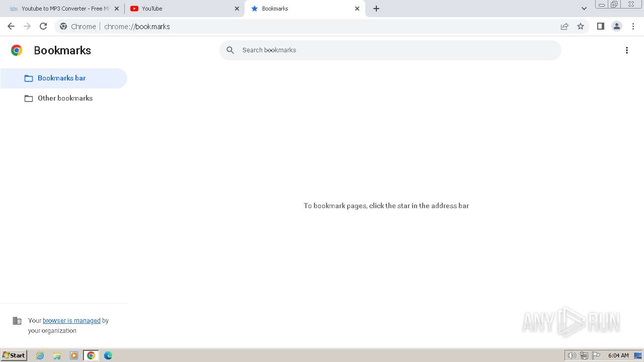The height and width of the screenshot is (362, 644).
Task: Launch Microsoft Edge from the taskbar
Action: [x=108, y=355]
